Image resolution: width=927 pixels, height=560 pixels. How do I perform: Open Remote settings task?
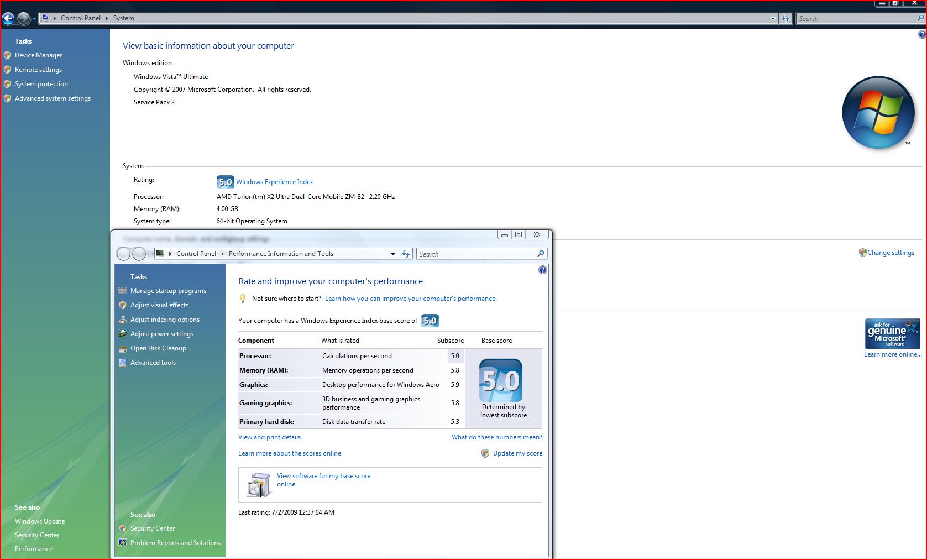[x=38, y=70]
